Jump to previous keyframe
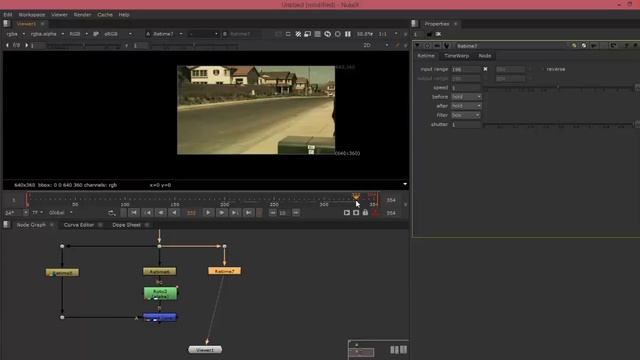 pyautogui.click(x=147, y=213)
